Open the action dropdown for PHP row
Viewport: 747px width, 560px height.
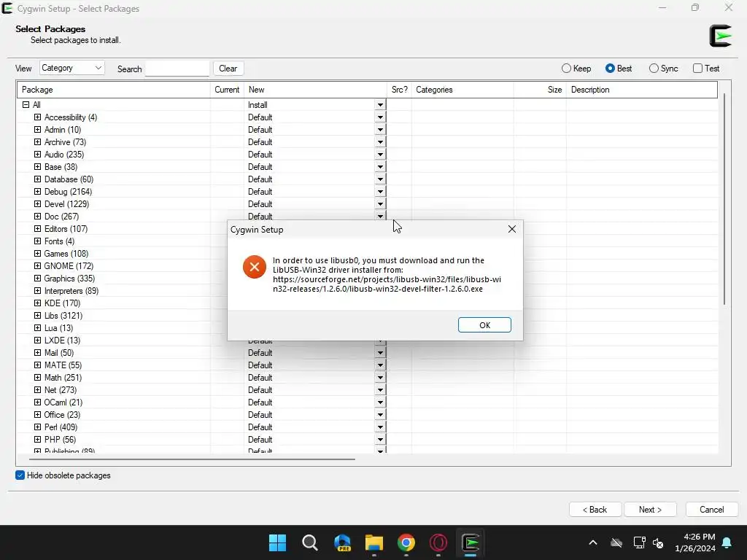click(x=380, y=440)
